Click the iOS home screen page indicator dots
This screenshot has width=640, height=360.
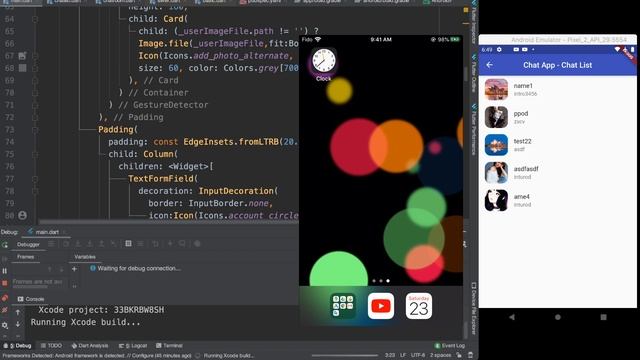pyautogui.click(x=381, y=281)
